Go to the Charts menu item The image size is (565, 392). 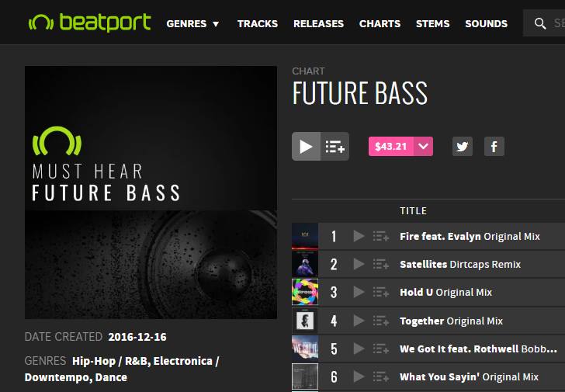(x=380, y=24)
